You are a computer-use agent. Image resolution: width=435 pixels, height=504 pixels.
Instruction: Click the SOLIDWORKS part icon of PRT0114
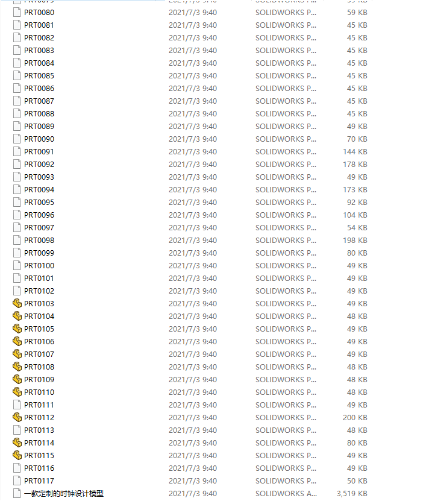click(x=17, y=443)
